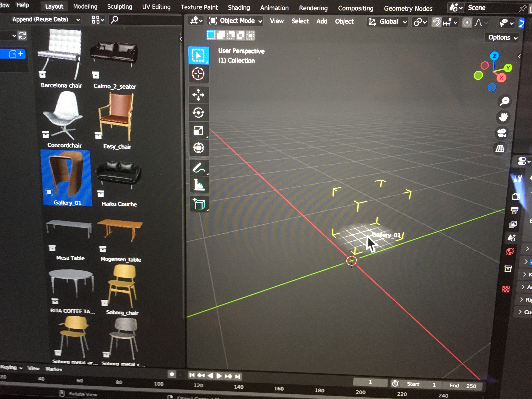Open Append (Reuse Data) import dropdown

[x=46, y=20]
